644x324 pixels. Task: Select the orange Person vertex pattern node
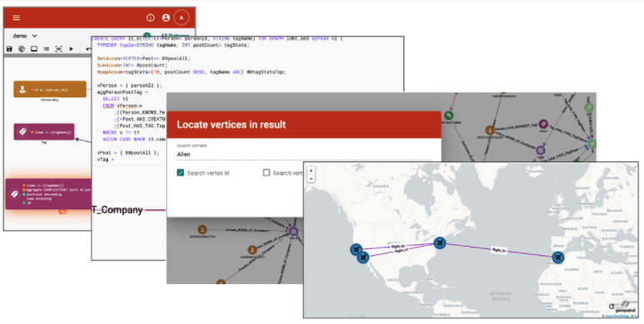(x=50, y=89)
